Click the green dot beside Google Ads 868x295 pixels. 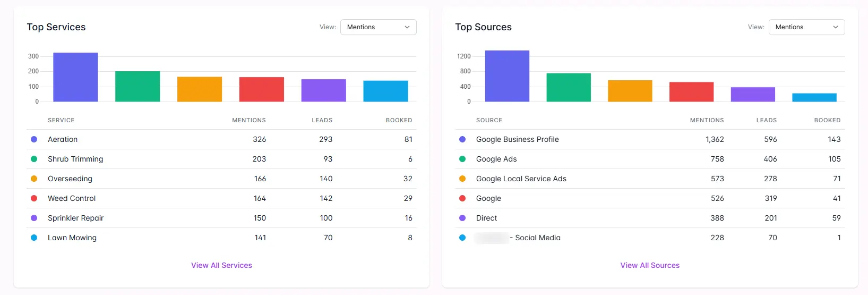pos(462,159)
